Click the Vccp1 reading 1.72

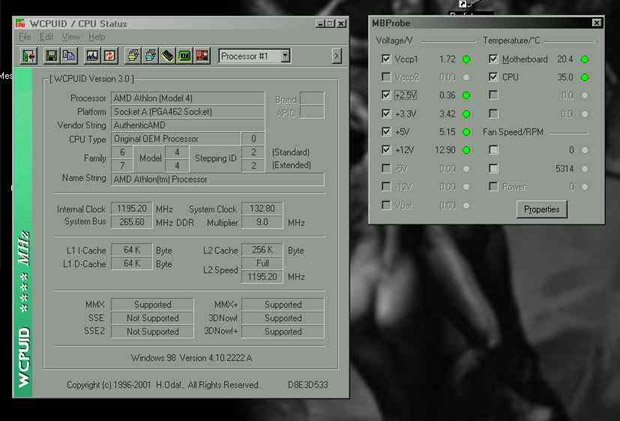point(447,59)
